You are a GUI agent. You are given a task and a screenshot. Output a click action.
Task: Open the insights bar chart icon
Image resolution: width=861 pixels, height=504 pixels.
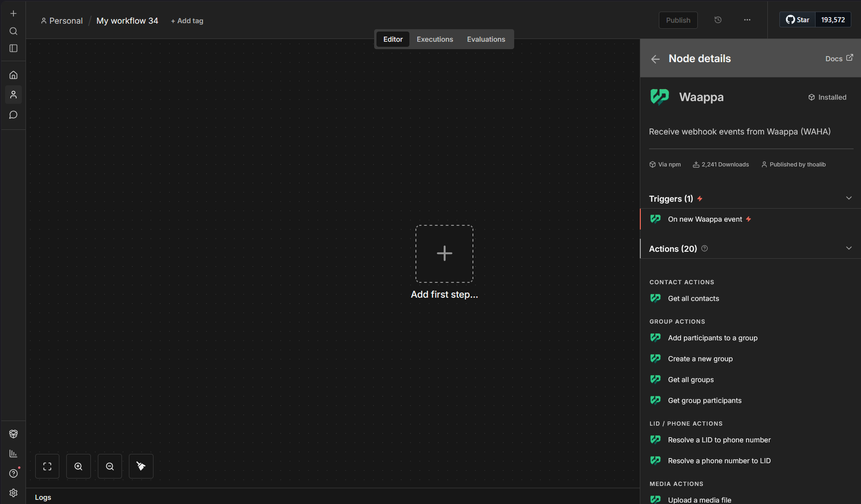click(13, 453)
